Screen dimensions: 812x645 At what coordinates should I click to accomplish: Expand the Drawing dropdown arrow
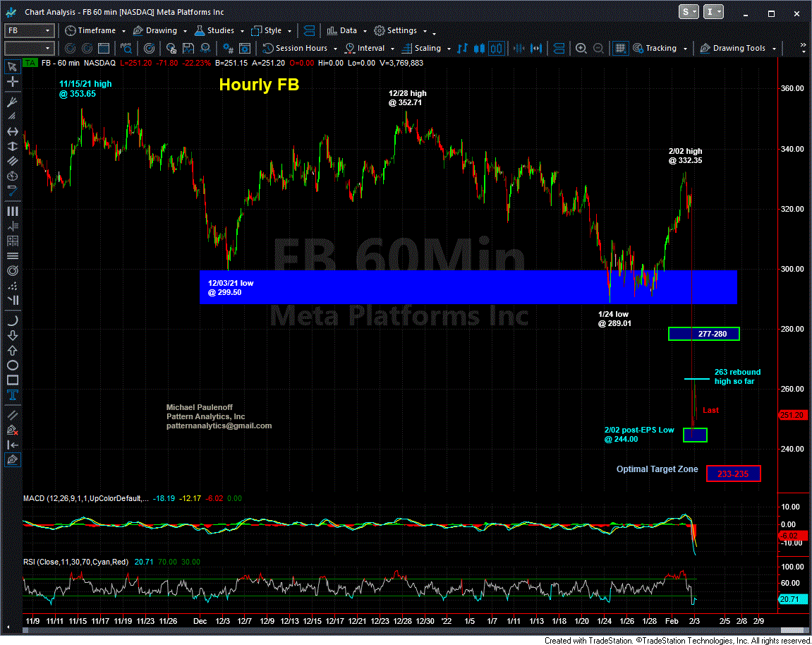[x=185, y=31]
